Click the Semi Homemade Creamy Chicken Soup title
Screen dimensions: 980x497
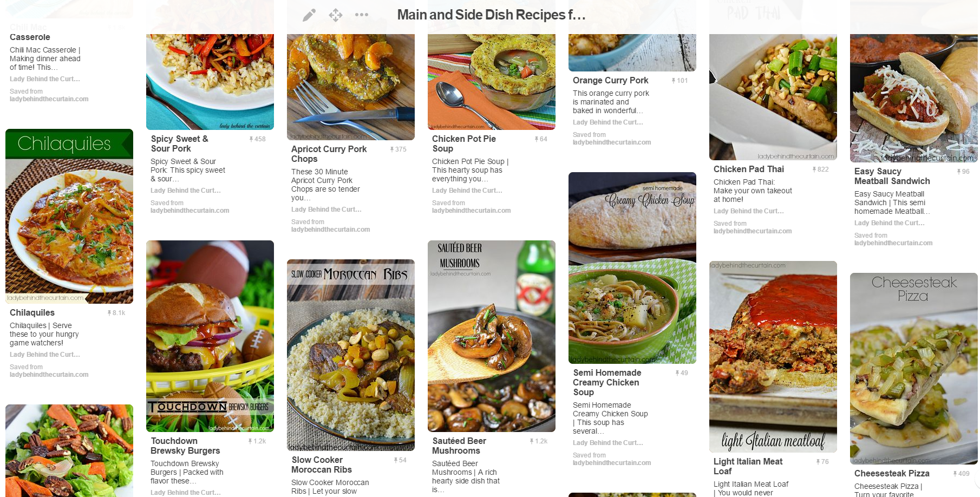[x=607, y=383]
